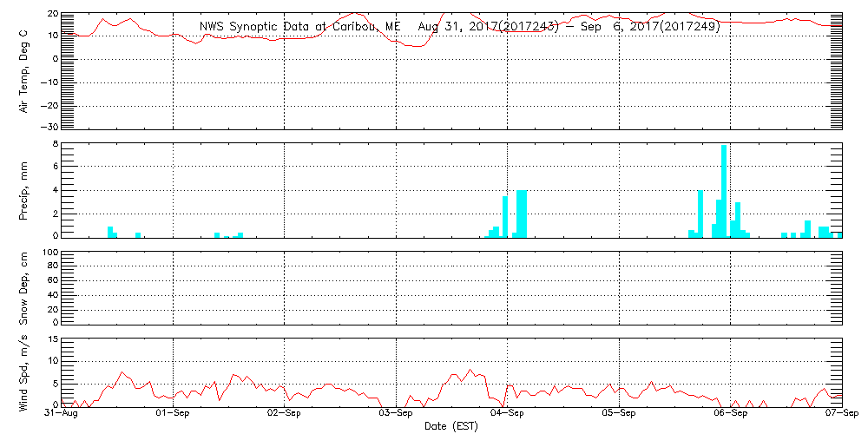The image size is (868, 434).
Task: Click the chart title 'NWS Synoptic Data at Caribou, ME'
Action: click(x=300, y=27)
